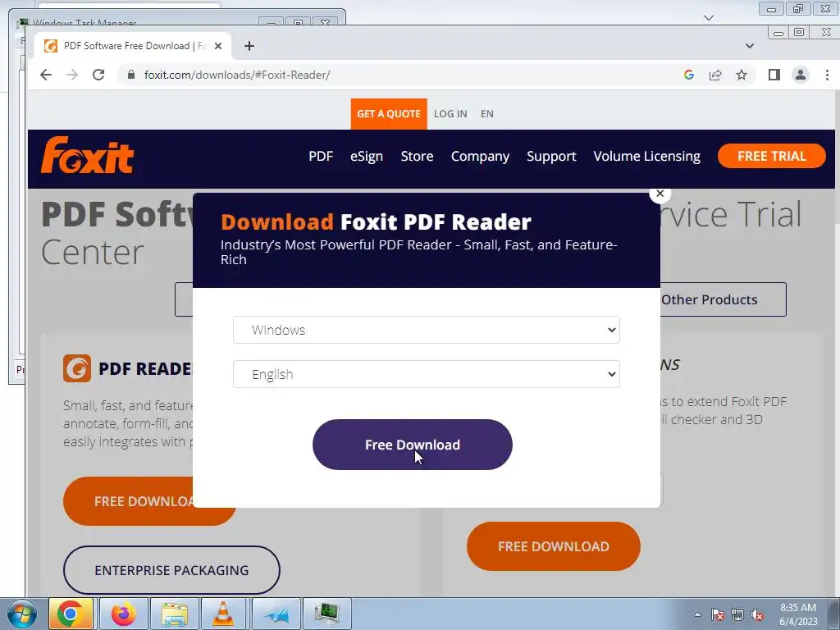Click the address bar URL
840x630 pixels.
pos(237,75)
